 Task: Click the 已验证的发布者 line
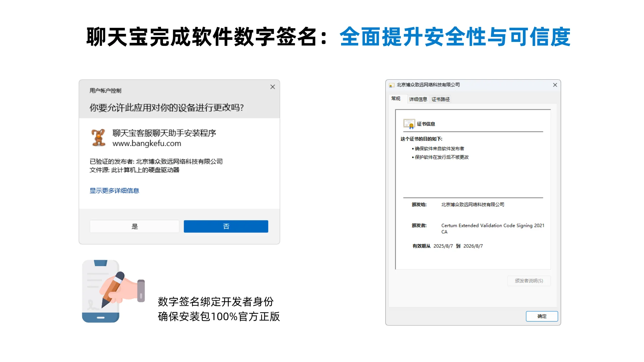(156, 162)
